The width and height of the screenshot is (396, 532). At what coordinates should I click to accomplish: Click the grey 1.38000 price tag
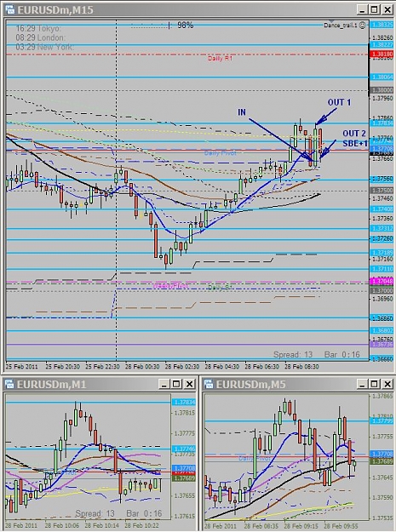pyautogui.click(x=382, y=90)
